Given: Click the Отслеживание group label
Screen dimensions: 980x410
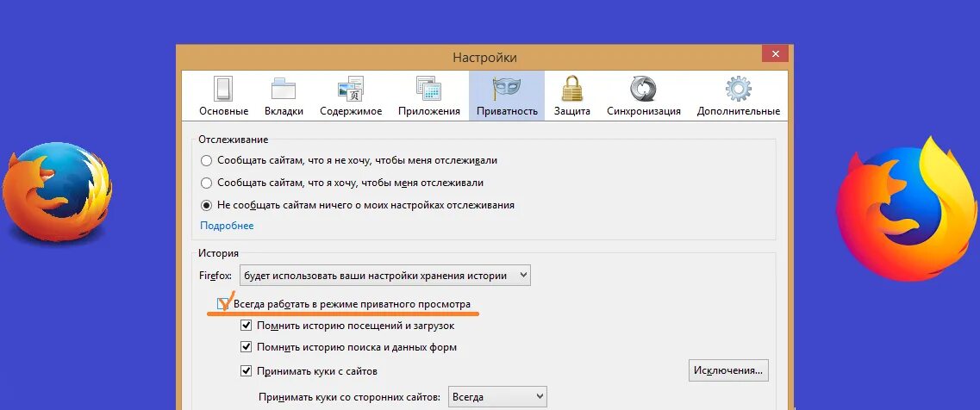Looking at the screenshot, I should (x=233, y=140).
